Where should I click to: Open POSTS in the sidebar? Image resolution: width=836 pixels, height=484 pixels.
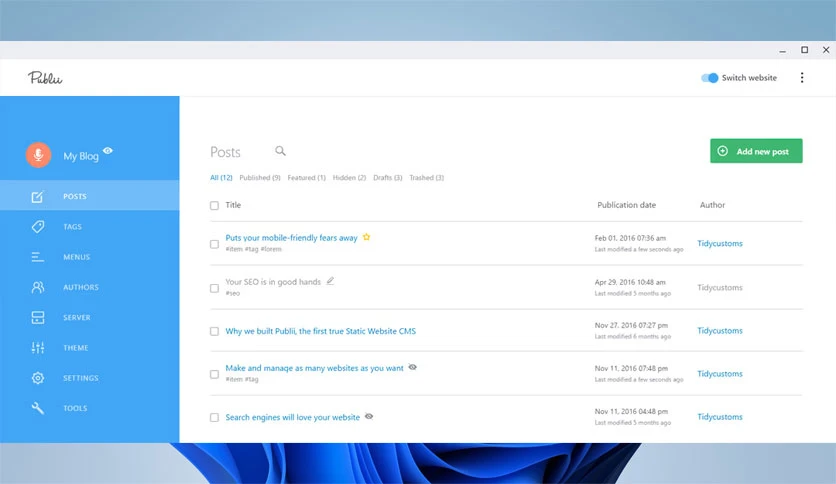click(90, 196)
